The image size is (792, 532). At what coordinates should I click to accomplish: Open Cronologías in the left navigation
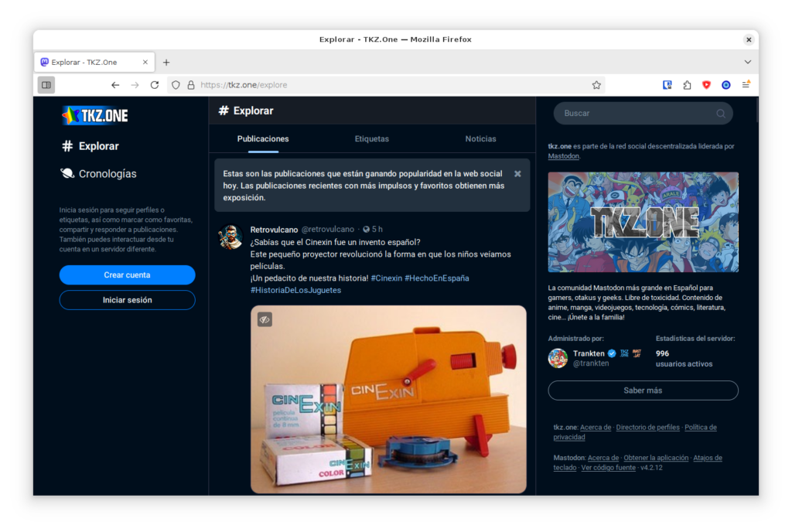click(107, 174)
